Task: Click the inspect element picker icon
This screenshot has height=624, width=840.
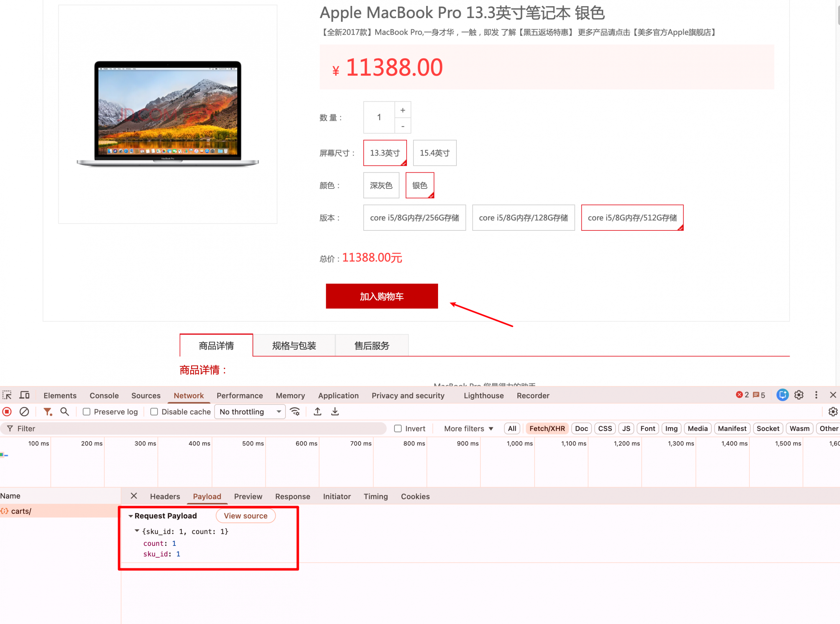Action: pyautogui.click(x=7, y=395)
